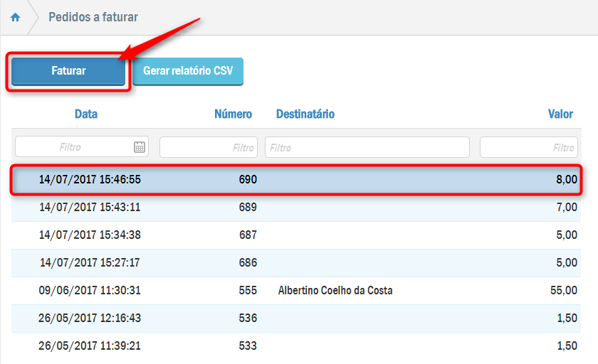Select order number 689 row
Viewport: 598px width, 364px height.
coord(295,208)
